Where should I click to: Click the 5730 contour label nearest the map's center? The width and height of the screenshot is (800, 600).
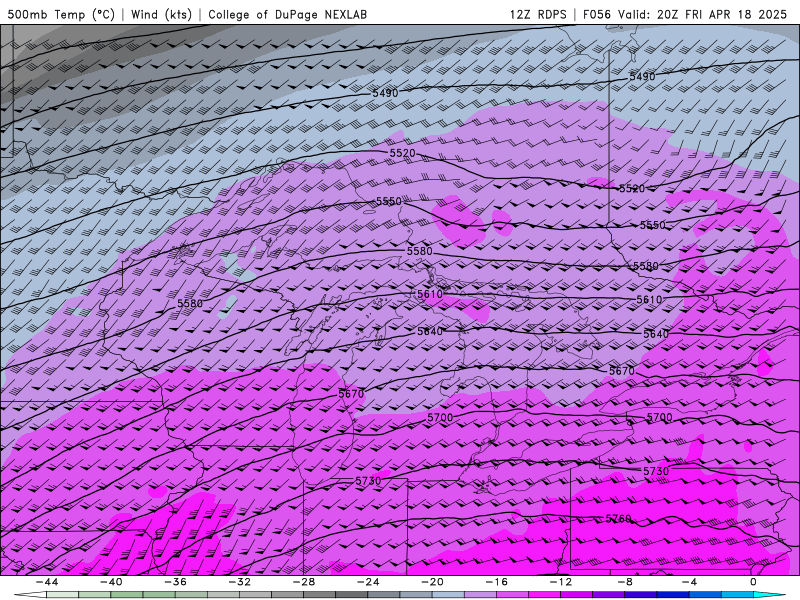pyautogui.click(x=368, y=481)
